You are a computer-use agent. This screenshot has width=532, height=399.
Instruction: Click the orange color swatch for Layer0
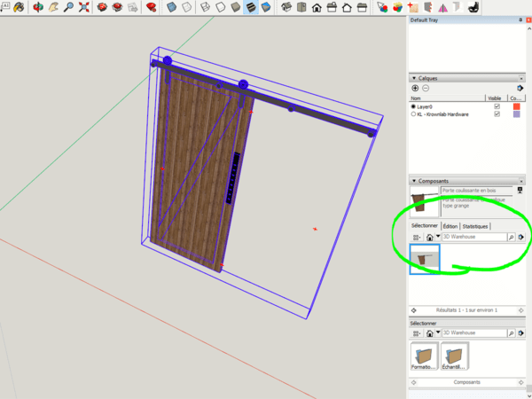(517, 106)
